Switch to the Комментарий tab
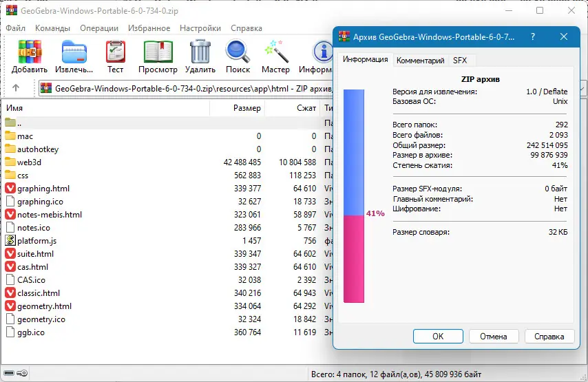Viewport: 588px width, 382px height. coord(421,61)
